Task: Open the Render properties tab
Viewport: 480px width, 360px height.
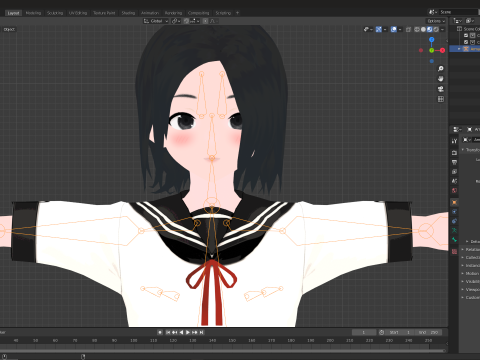Action: pyautogui.click(x=454, y=153)
